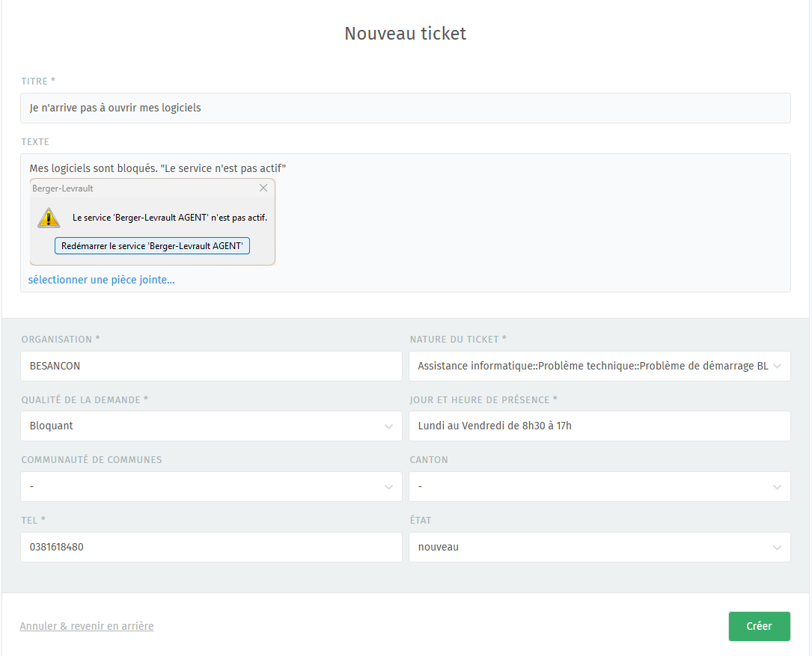The image size is (812, 656).
Task: Open the 'sélectionner une pièce jointe' link
Action: coord(101,280)
